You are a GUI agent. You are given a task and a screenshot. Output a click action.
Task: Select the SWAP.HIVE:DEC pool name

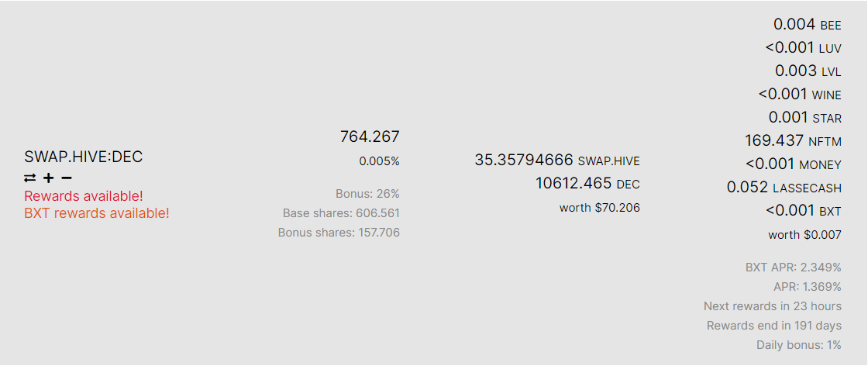pos(83,157)
